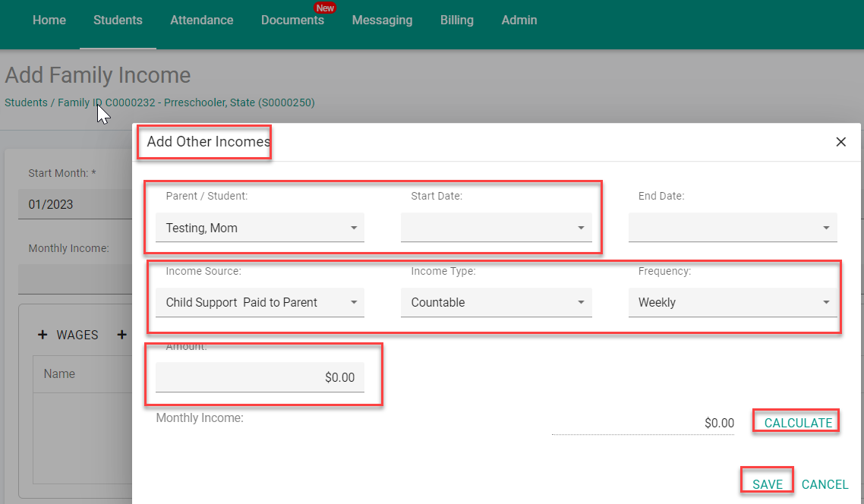864x504 pixels.
Task: Switch to the Students tab
Action: [x=118, y=20]
